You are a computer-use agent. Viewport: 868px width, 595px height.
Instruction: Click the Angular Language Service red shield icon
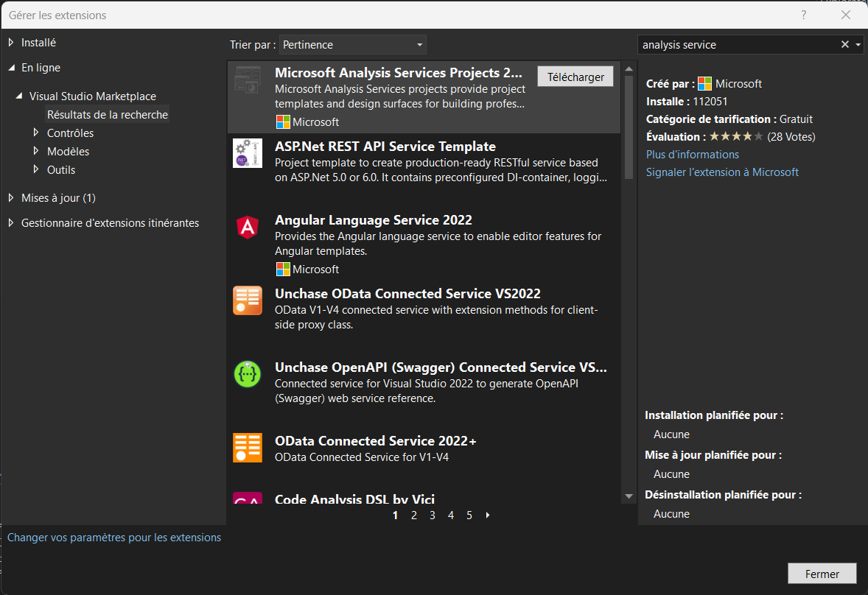coord(248,227)
